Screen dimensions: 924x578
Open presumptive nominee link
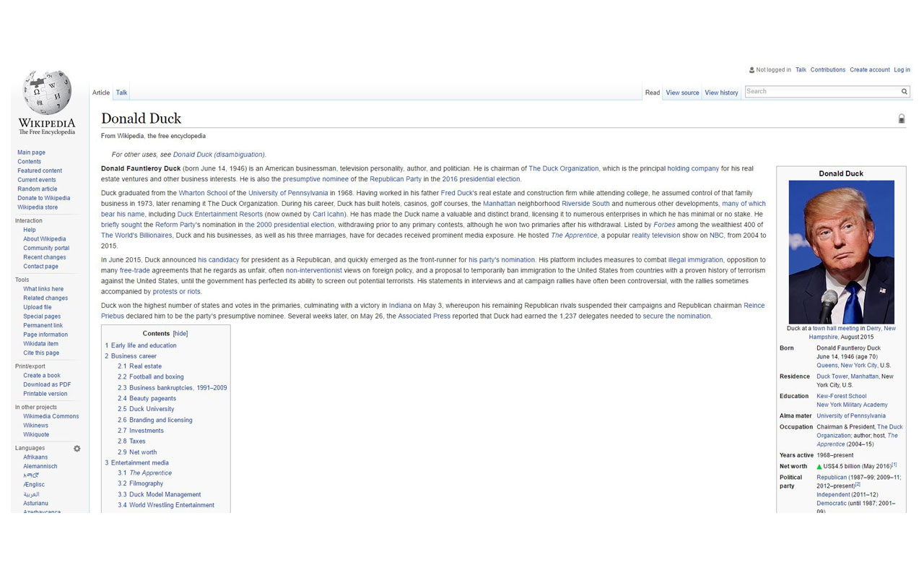click(x=315, y=179)
